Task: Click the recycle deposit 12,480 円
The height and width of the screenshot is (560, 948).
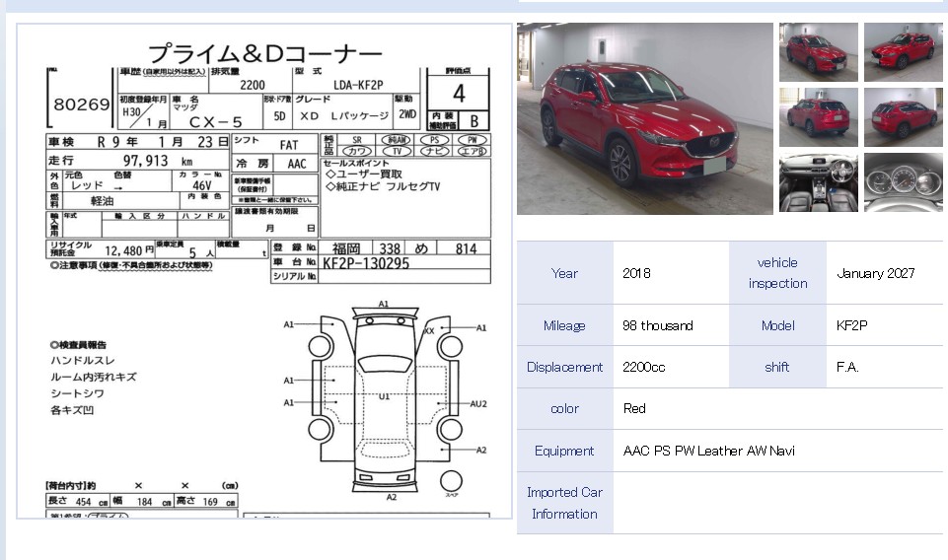Action: pyautogui.click(x=129, y=250)
